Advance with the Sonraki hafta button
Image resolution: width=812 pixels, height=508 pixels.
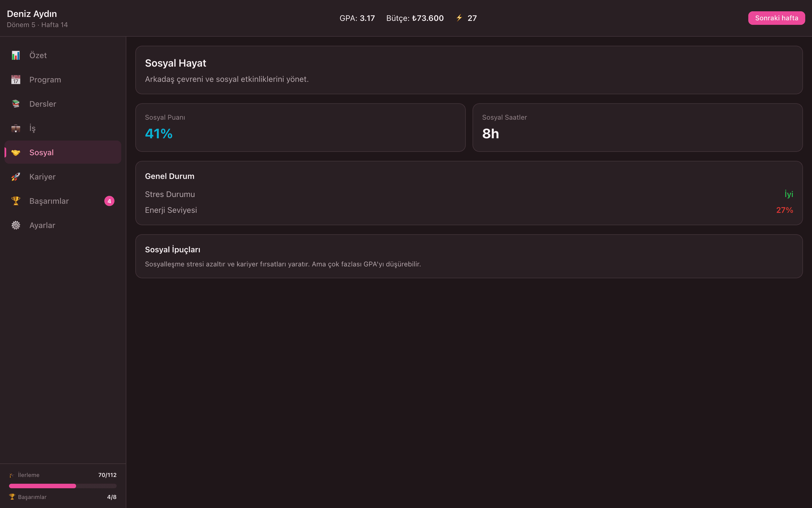pyautogui.click(x=776, y=18)
